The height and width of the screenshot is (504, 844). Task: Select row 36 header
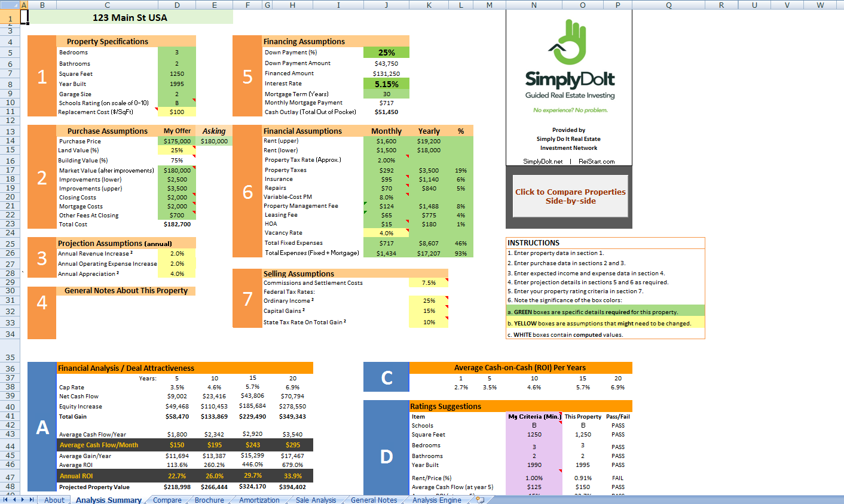point(10,368)
